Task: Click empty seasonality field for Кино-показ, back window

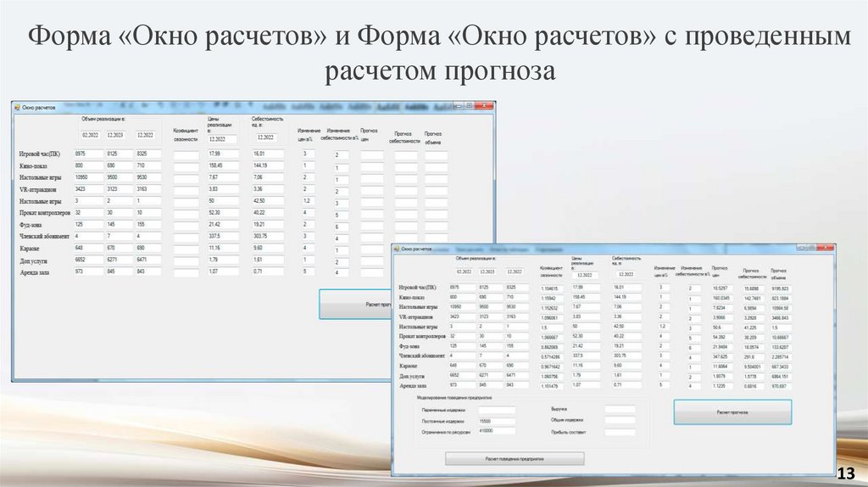Action: point(186,167)
